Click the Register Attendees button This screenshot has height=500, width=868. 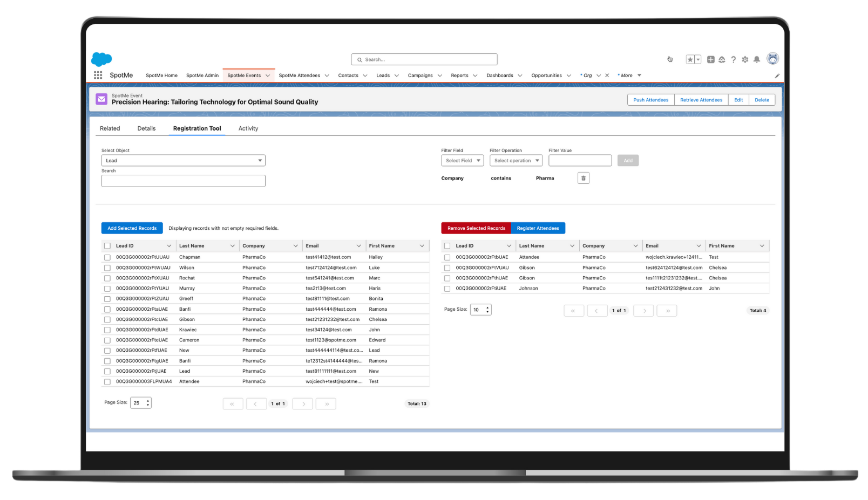(538, 228)
